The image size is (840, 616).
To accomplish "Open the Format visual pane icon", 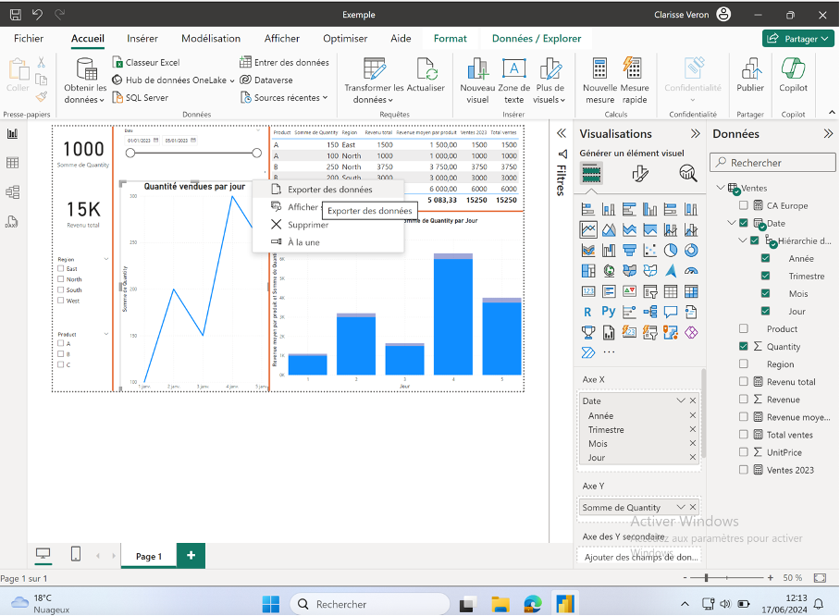I will [639, 174].
